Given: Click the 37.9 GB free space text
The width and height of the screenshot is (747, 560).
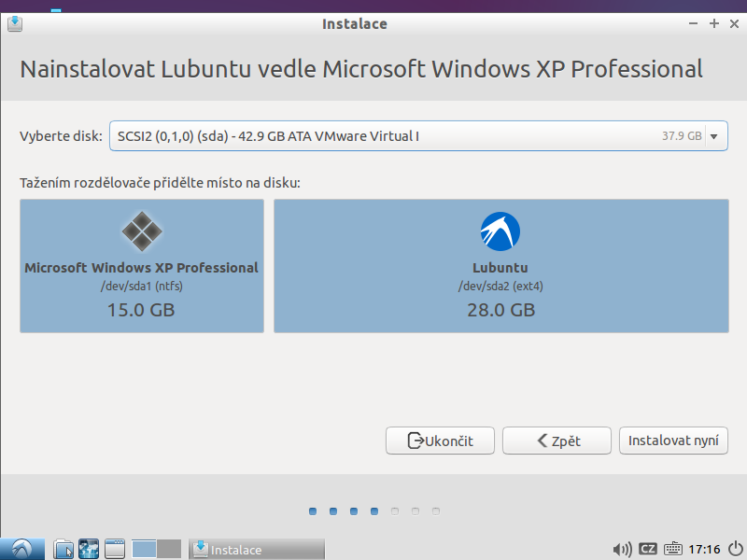Looking at the screenshot, I should [x=682, y=136].
